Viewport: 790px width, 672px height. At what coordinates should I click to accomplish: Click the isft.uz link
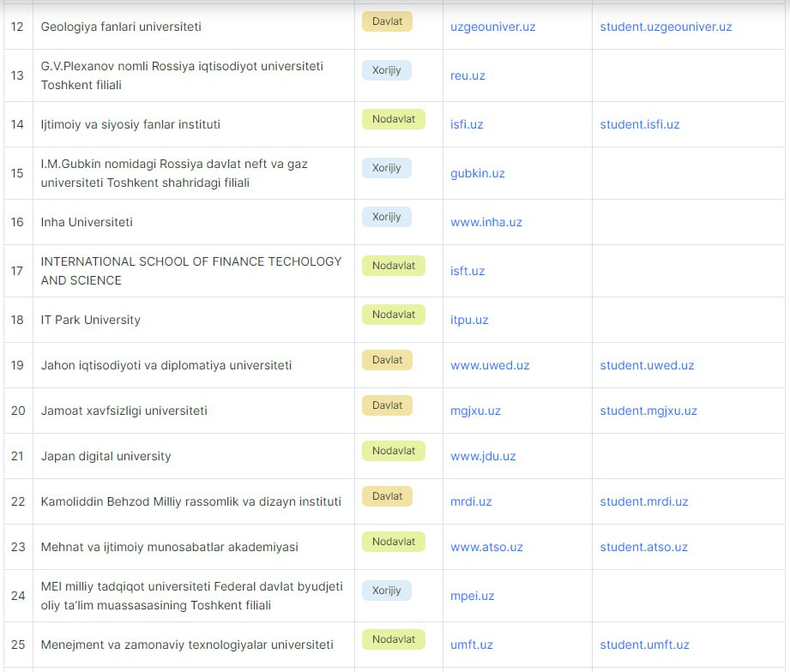[x=467, y=271]
